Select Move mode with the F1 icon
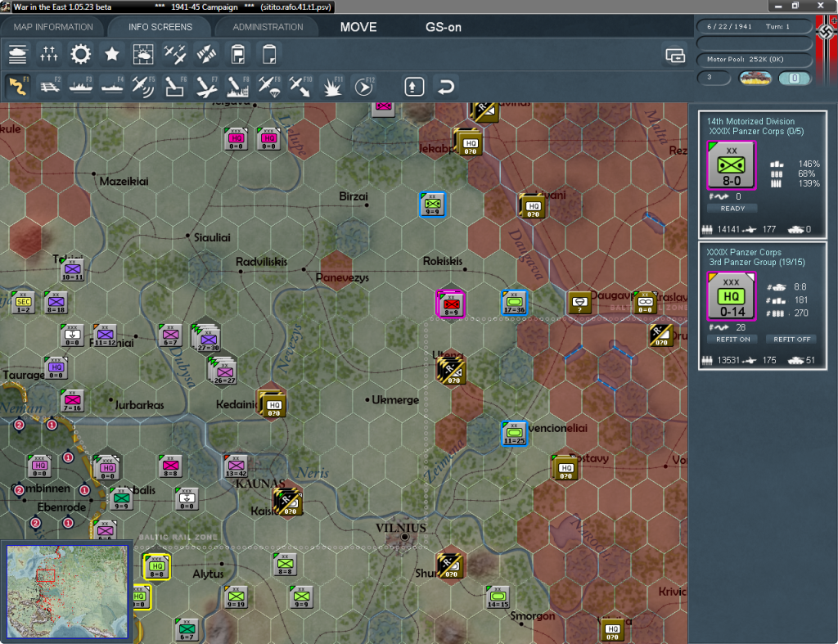The height and width of the screenshot is (644, 838). point(18,86)
